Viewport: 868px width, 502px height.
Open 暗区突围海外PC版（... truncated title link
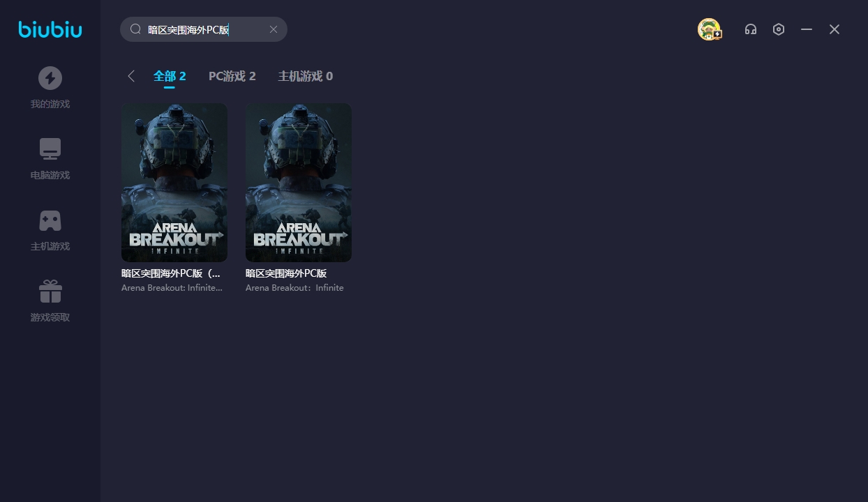[x=171, y=273]
